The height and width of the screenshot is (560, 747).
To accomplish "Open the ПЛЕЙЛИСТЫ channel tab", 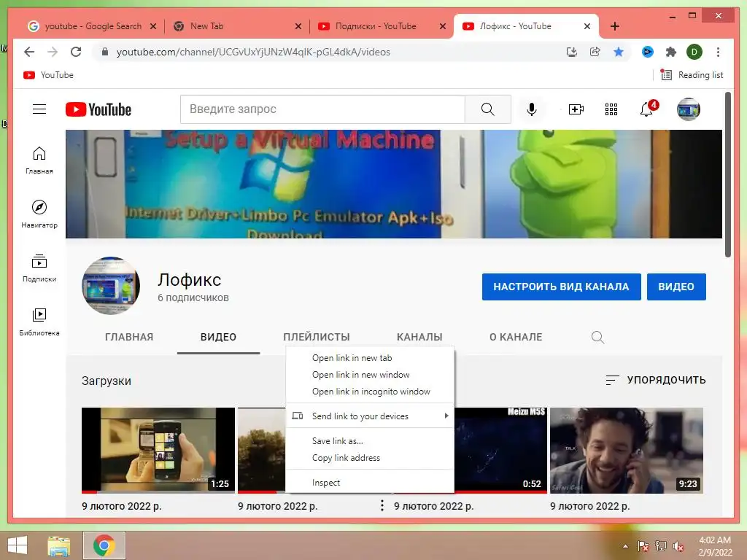I will pyautogui.click(x=317, y=337).
